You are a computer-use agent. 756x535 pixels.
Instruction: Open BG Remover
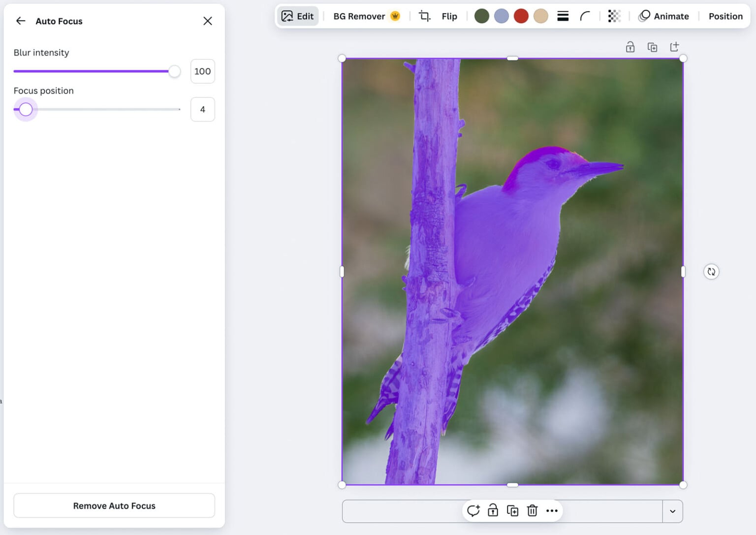[x=359, y=16]
